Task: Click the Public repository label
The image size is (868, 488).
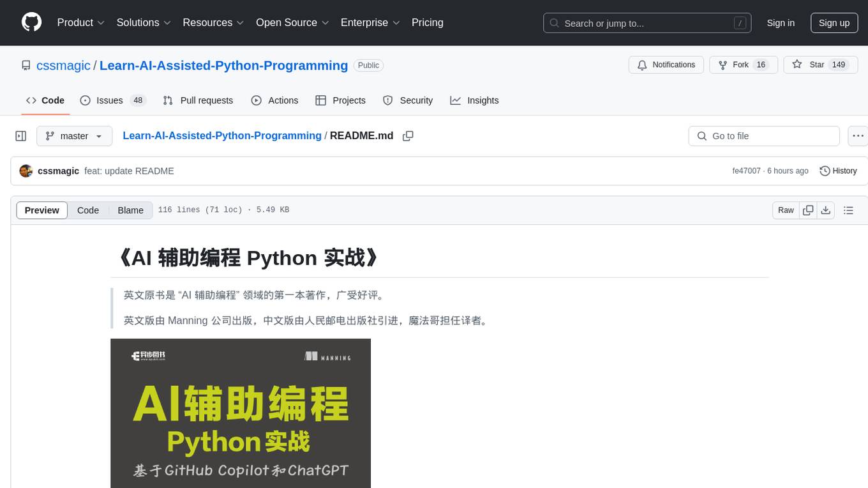Action: 368,65
